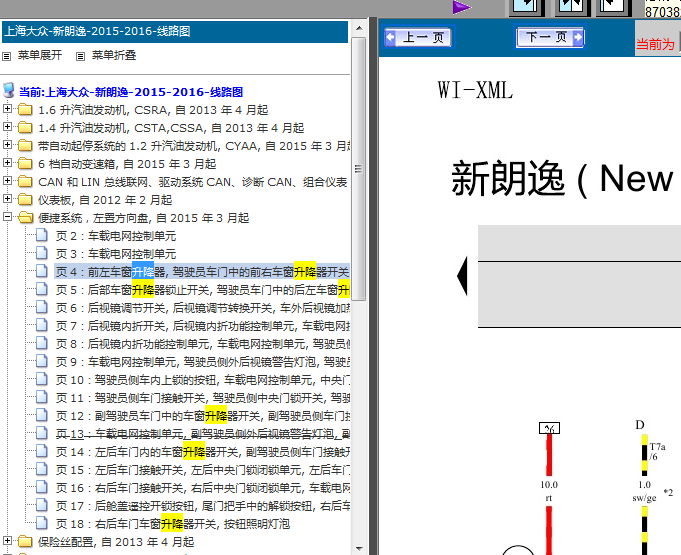Open 页 11 : 驾驶员侧车门接触开关

tap(202, 398)
